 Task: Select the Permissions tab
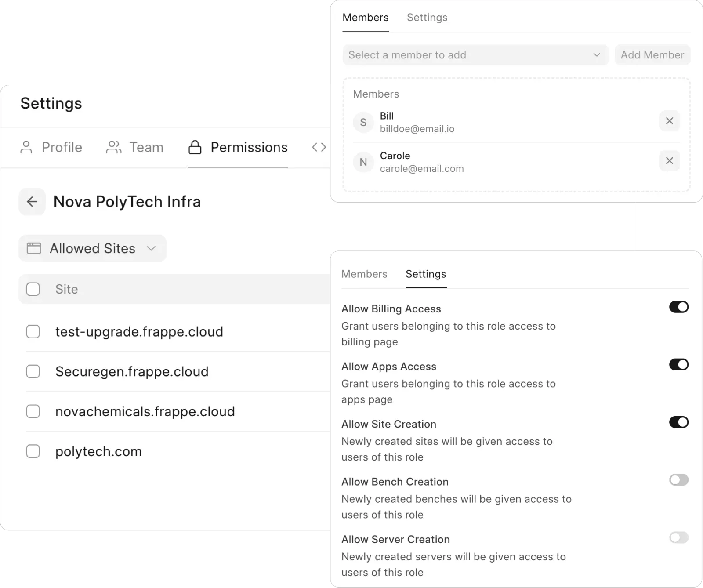[238, 147]
